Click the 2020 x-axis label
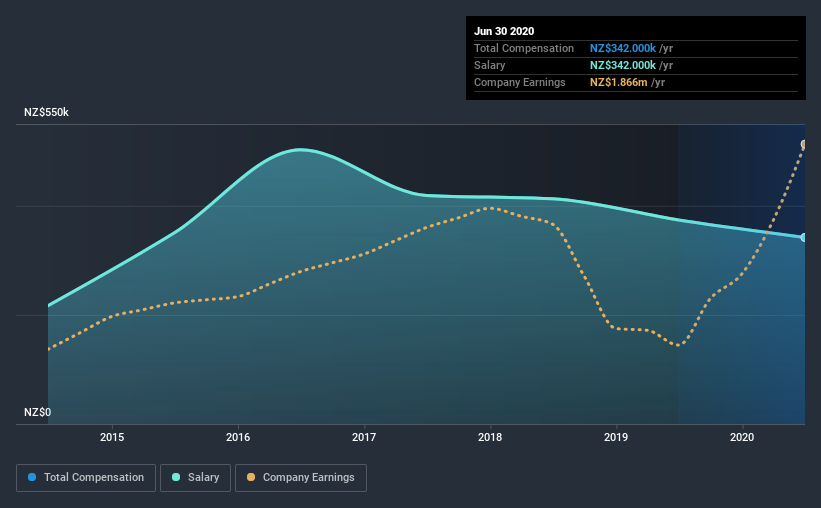The height and width of the screenshot is (508, 821). 742,437
